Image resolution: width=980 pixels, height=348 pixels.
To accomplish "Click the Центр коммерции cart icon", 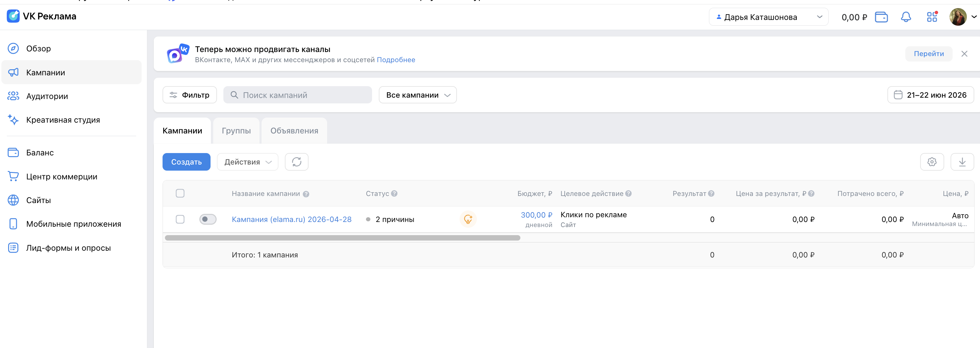I will click(x=13, y=176).
